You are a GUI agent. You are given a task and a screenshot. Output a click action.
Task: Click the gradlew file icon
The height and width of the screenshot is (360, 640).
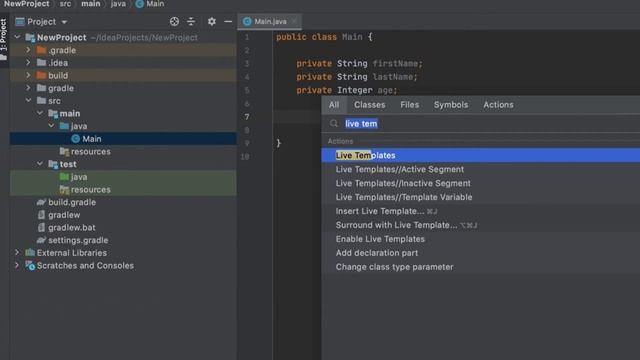coord(41,215)
